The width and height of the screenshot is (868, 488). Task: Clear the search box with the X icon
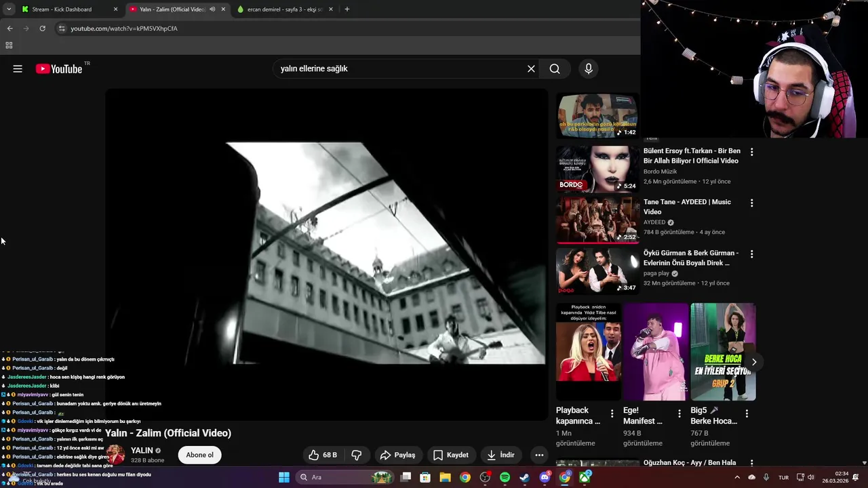point(531,68)
